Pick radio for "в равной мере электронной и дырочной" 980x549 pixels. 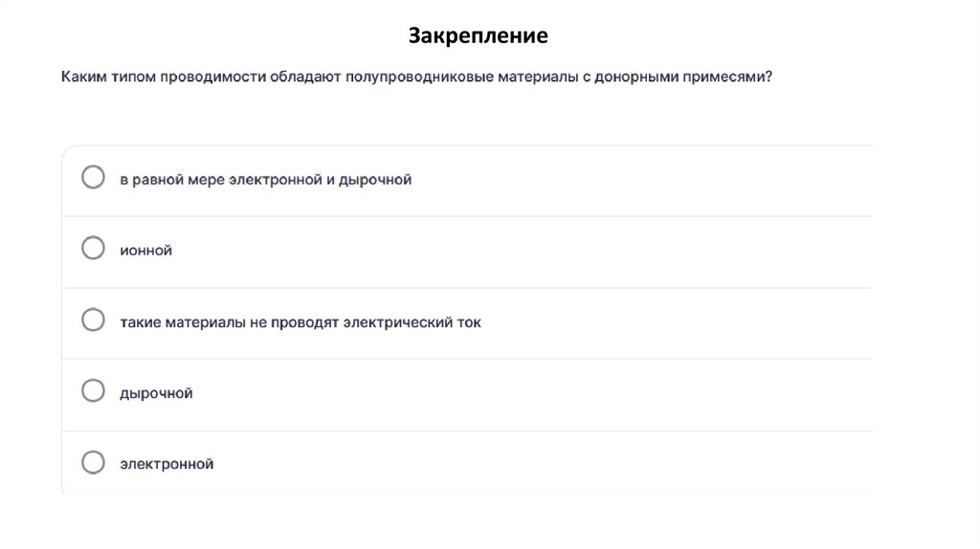(93, 178)
